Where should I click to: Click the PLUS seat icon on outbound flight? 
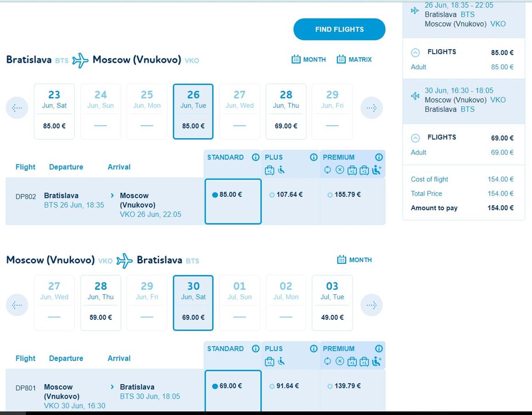click(x=281, y=170)
